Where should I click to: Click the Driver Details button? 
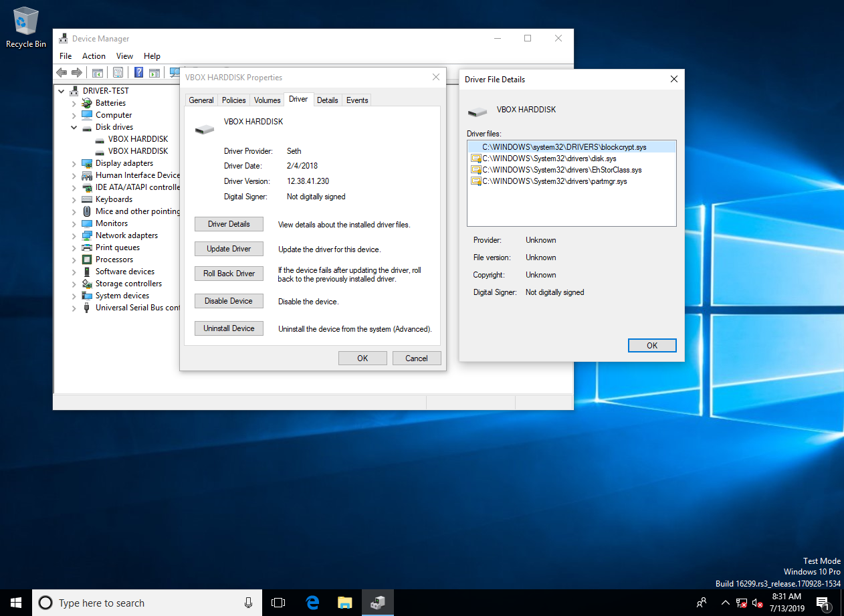pyautogui.click(x=229, y=224)
